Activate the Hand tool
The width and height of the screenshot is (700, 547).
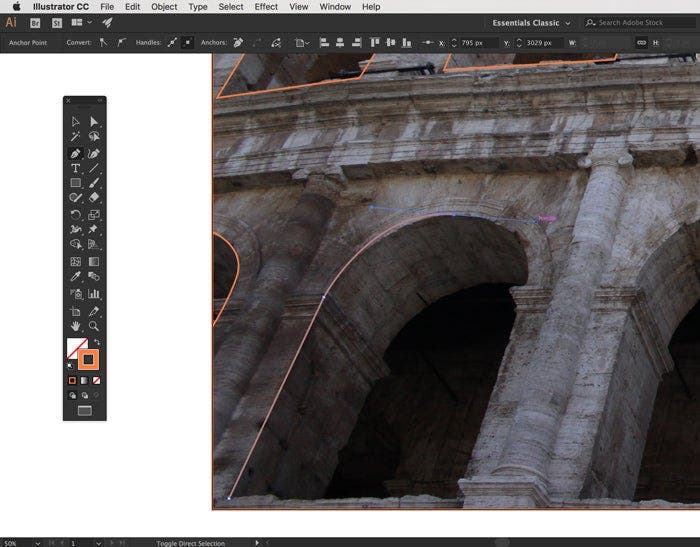(x=75, y=326)
